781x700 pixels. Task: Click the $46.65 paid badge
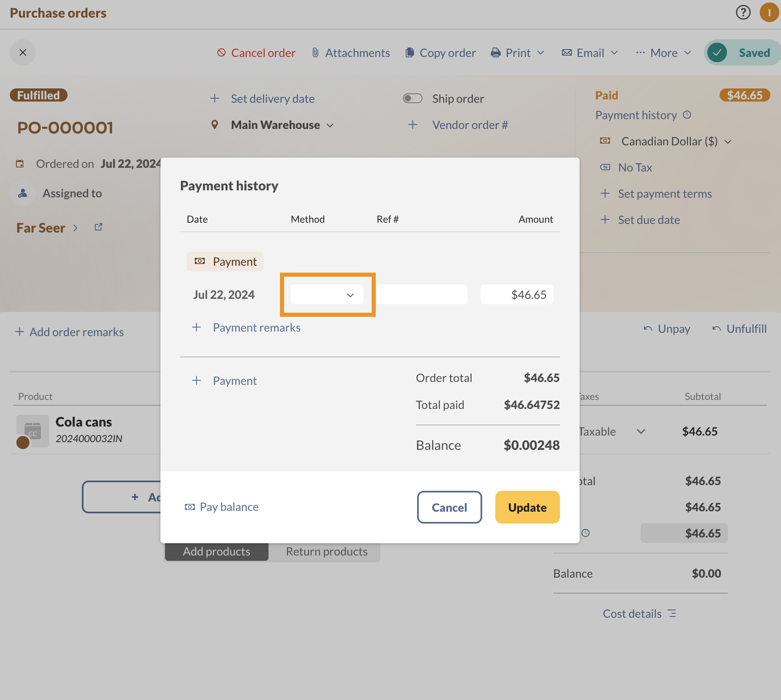(x=745, y=95)
